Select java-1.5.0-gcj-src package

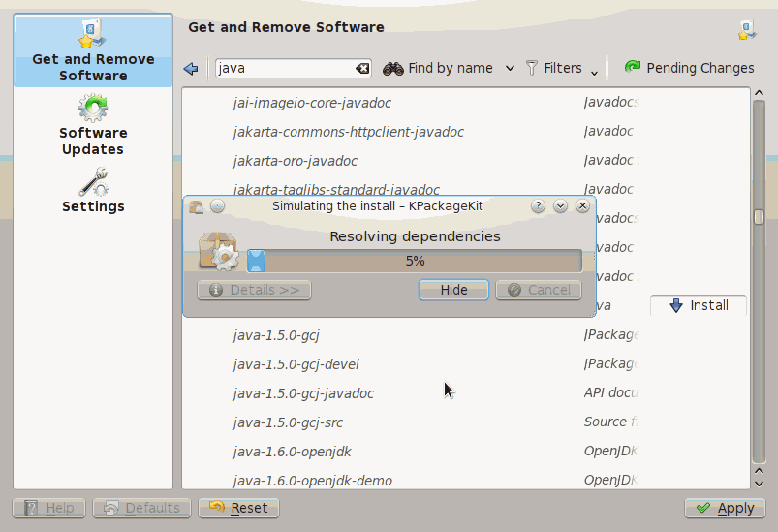[288, 422]
